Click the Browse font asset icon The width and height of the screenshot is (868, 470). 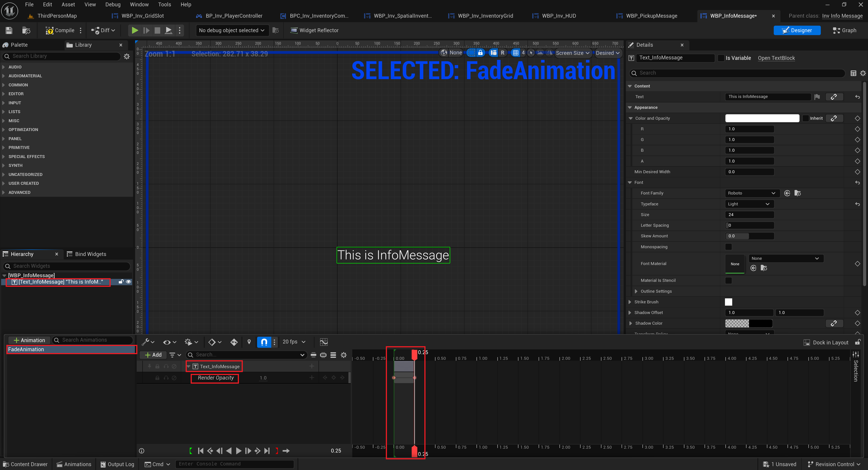[x=797, y=193]
